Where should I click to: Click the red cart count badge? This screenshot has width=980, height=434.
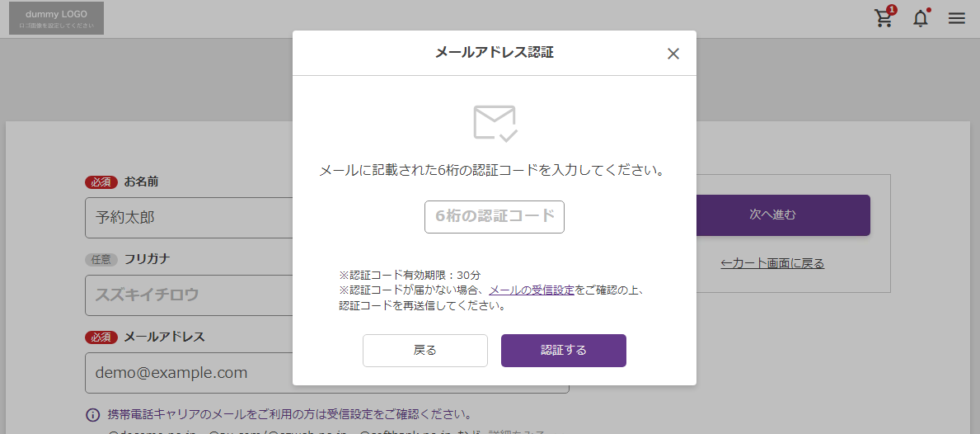[891, 10]
